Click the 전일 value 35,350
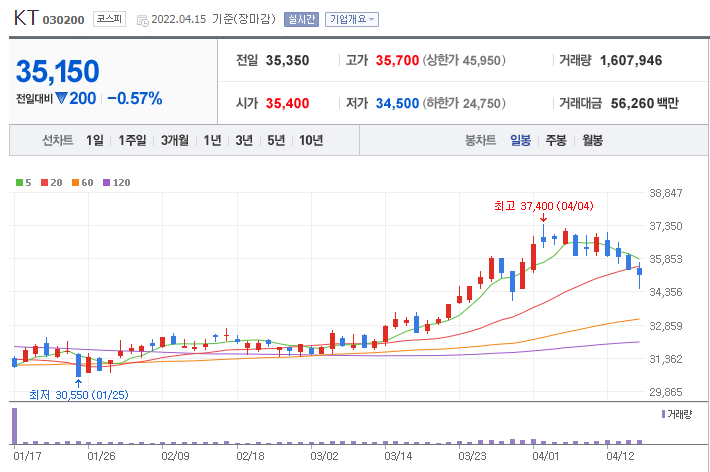This screenshot has height=472, width=710. [x=288, y=60]
